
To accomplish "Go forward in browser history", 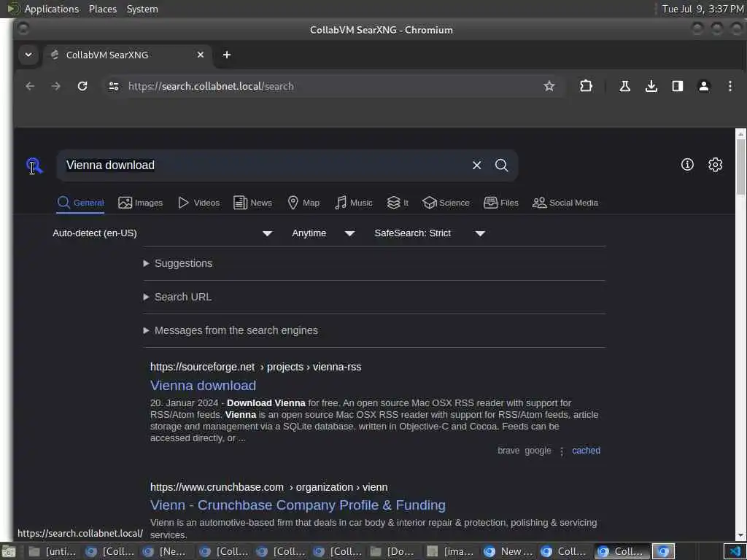I will pyautogui.click(x=55, y=86).
